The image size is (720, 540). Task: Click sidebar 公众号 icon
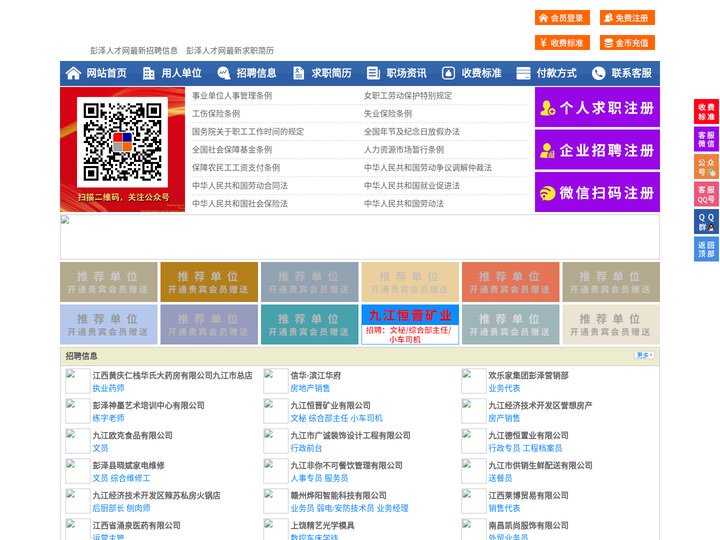[706, 167]
